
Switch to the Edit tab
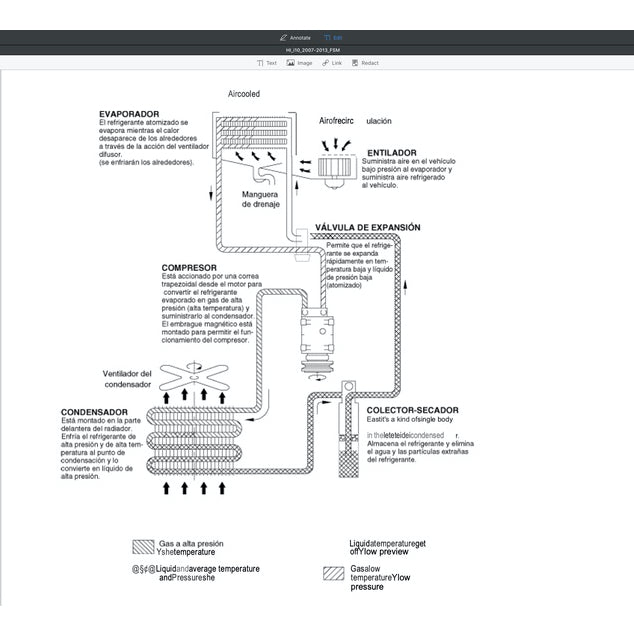point(333,37)
